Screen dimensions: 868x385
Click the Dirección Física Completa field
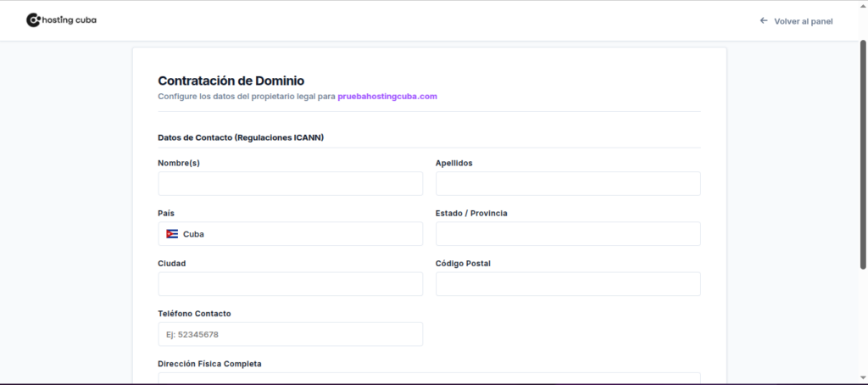[x=429, y=378]
